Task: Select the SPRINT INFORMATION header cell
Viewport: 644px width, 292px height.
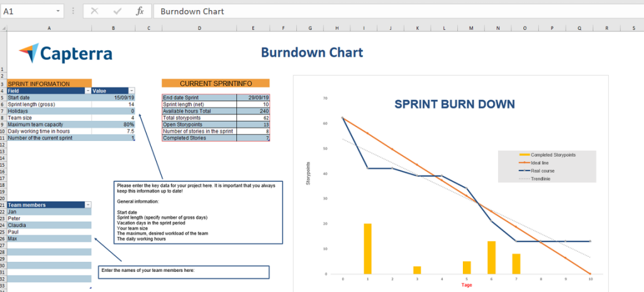Action: (49, 84)
